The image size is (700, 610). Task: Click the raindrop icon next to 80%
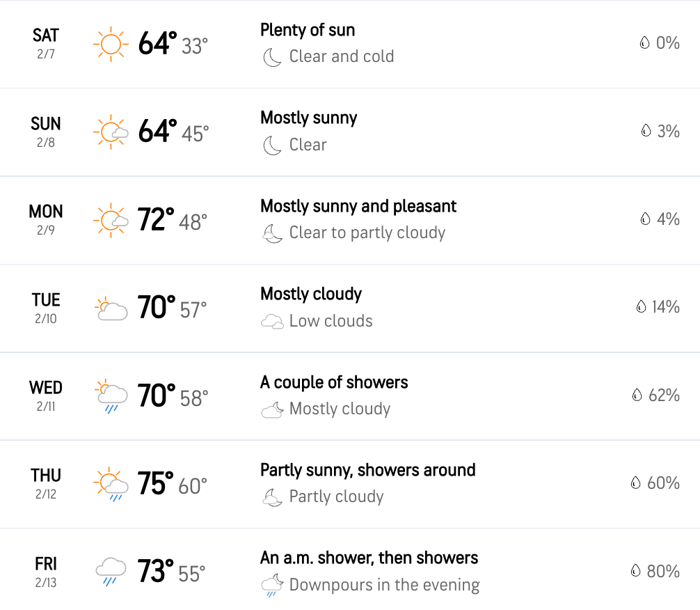pyautogui.click(x=635, y=571)
